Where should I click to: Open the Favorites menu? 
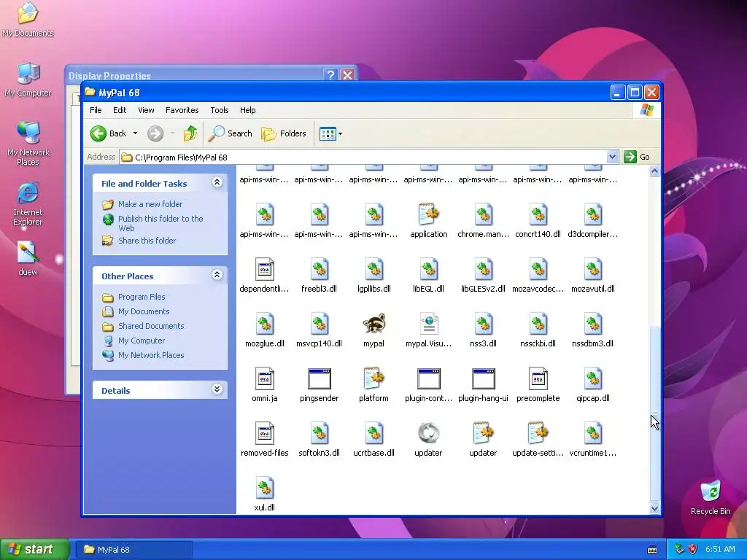[182, 110]
